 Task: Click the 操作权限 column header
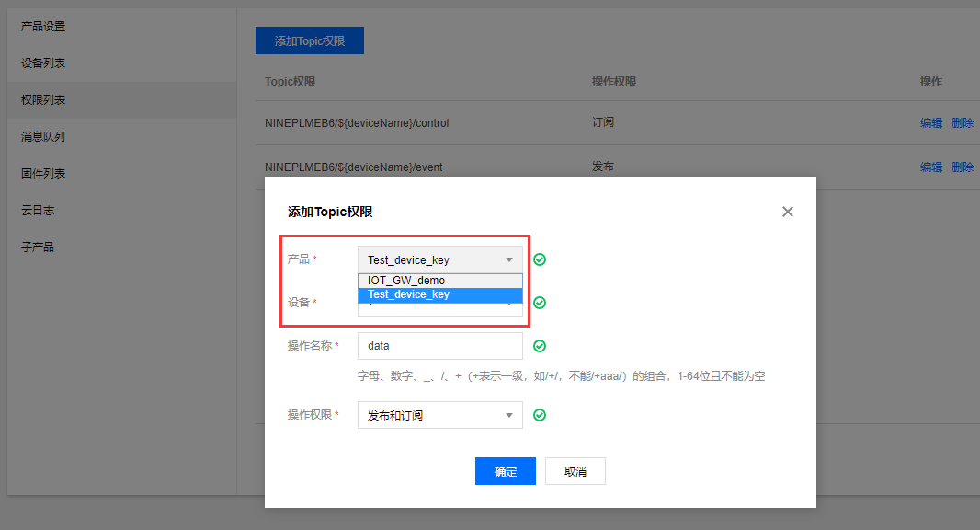(614, 82)
